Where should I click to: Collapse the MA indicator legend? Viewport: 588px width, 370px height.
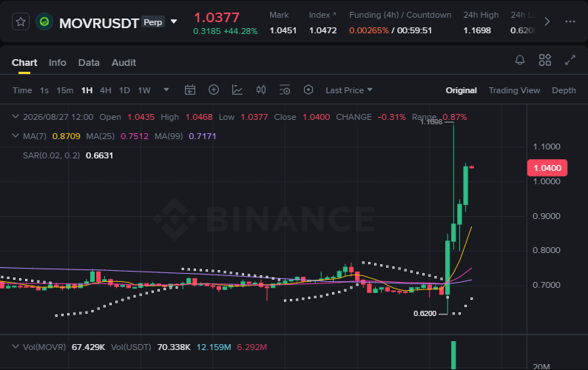(x=16, y=136)
